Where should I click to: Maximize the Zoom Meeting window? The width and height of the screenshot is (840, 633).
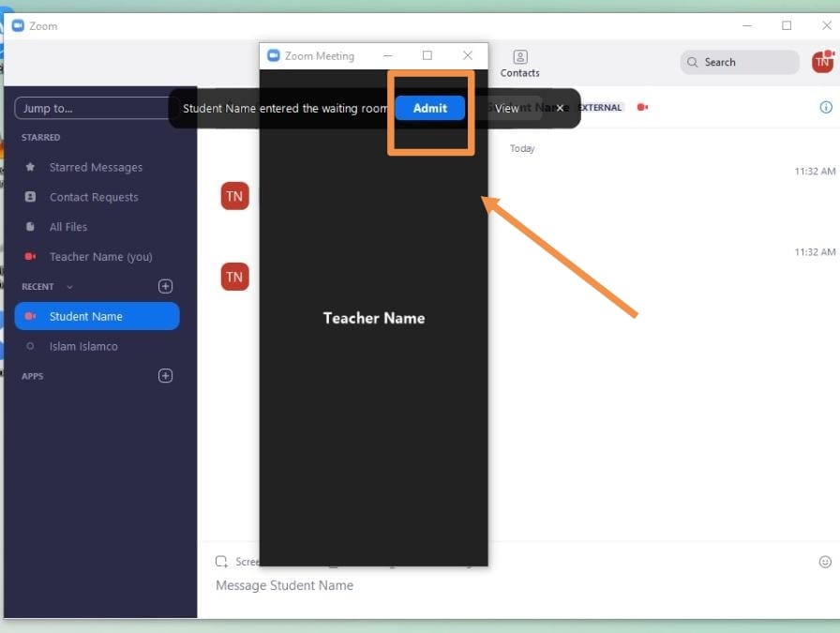pyautogui.click(x=427, y=55)
